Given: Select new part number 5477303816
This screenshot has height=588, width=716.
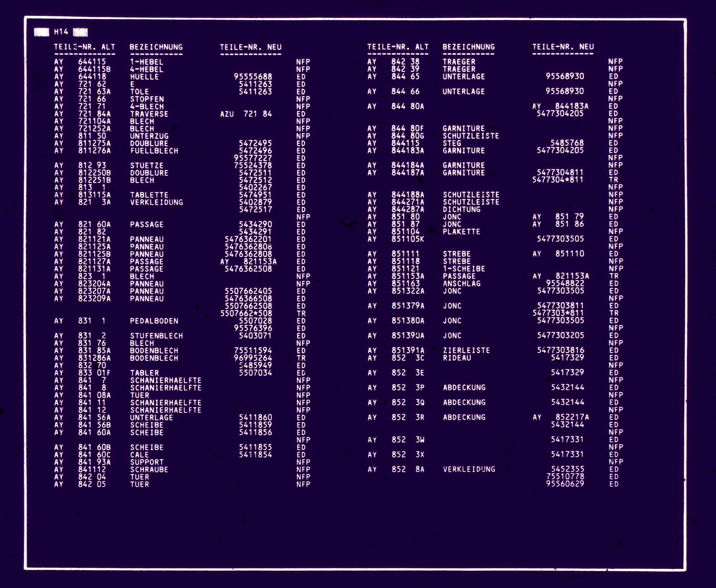Looking at the screenshot, I should [x=560, y=350].
